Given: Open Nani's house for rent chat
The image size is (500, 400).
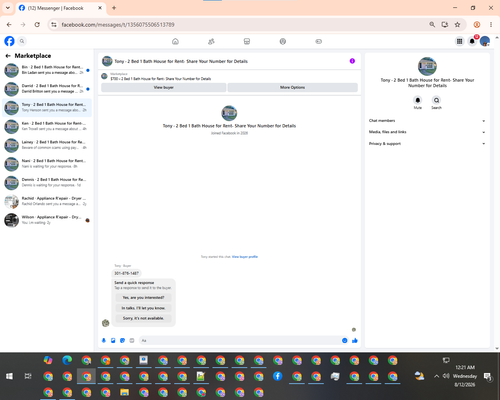Looking at the screenshot, I should pyautogui.click(x=47, y=164).
